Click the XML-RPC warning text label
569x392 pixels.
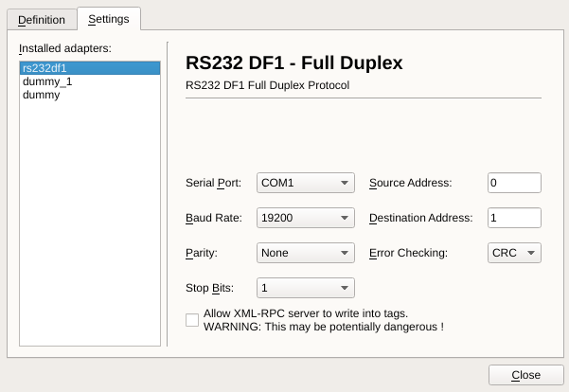(x=323, y=320)
